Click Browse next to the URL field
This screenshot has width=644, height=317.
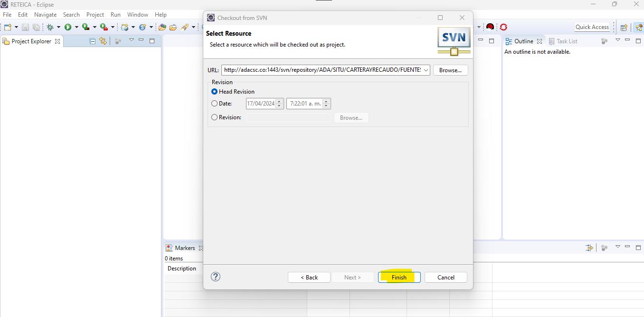pos(450,70)
